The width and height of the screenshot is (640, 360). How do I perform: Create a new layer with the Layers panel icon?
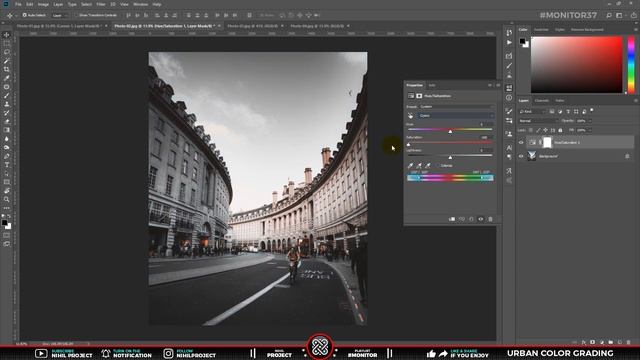[x=620, y=342]
